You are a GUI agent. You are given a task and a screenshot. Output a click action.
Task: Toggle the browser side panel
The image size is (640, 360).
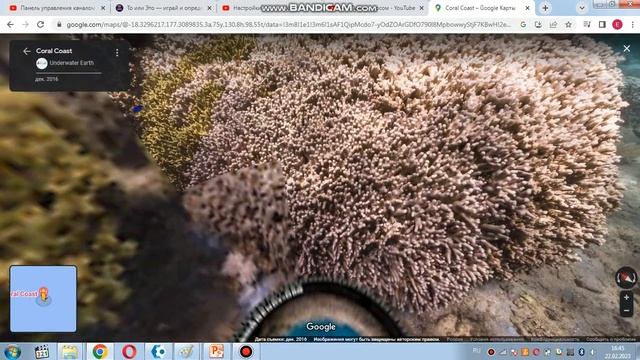coord(602,24)
